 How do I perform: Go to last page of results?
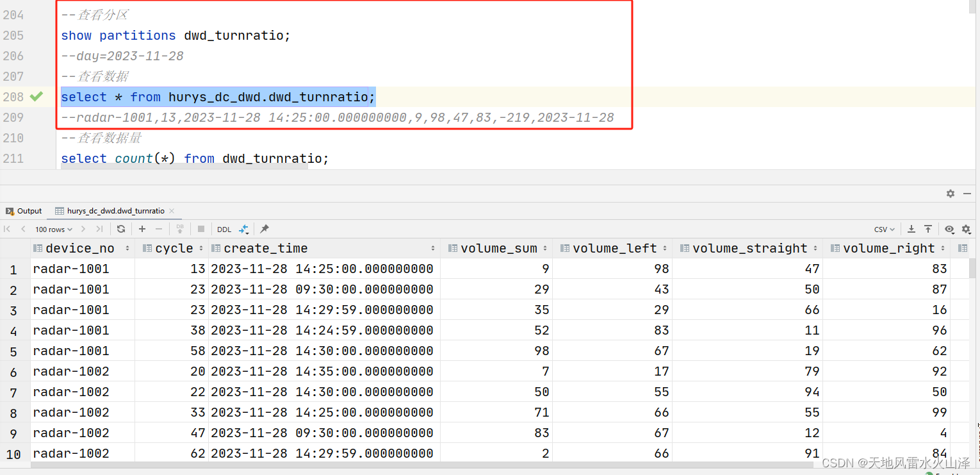click(99, 229)
